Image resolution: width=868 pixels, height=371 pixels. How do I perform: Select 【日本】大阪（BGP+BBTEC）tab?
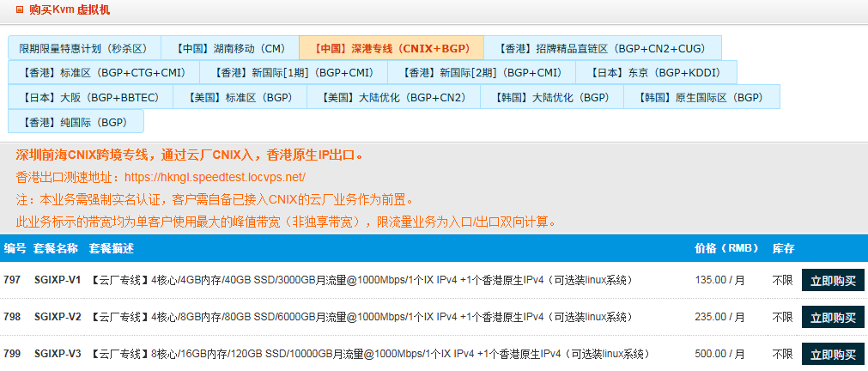(x=90, y=97)
